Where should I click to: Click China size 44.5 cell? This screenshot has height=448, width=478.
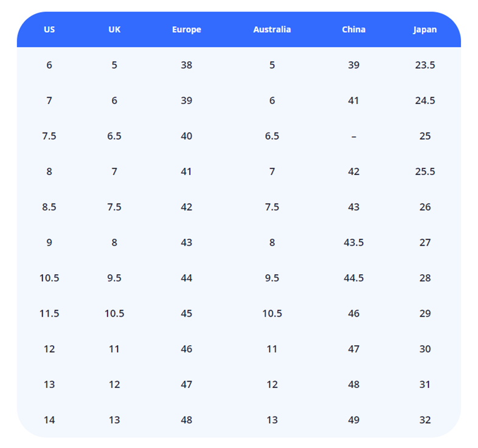coord(353,278)
